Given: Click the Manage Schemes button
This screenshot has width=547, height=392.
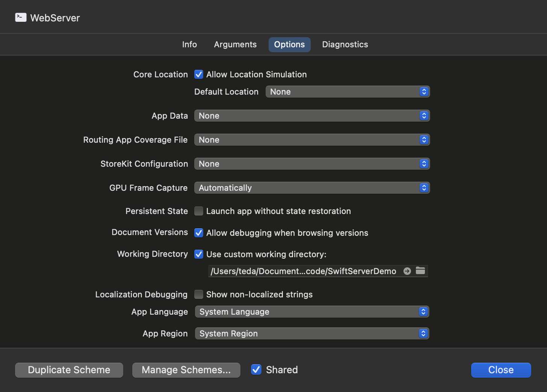Looking at the screenshot, I should (x=186, y=370).
